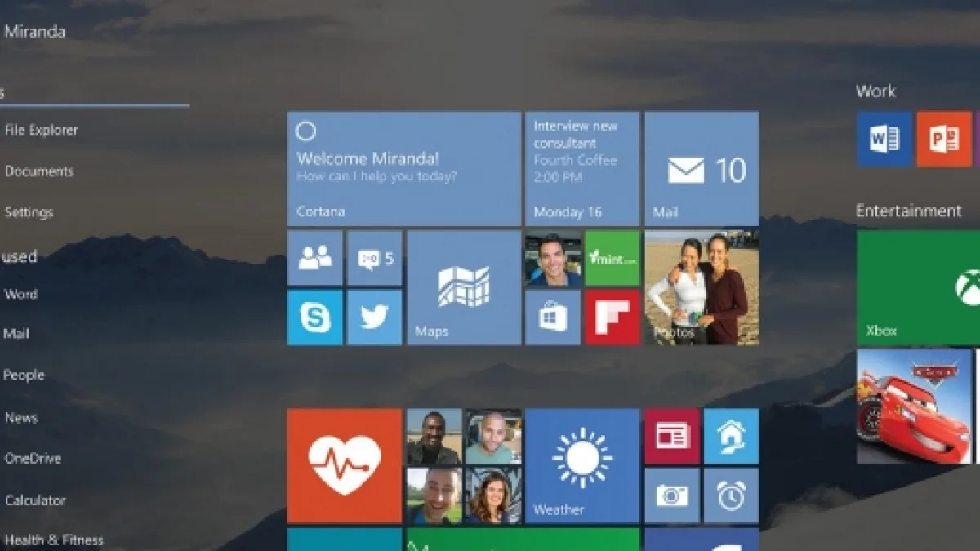Click OneDrive in the app list
Viewport: 980px width, 551px height.
click(33, 459)
